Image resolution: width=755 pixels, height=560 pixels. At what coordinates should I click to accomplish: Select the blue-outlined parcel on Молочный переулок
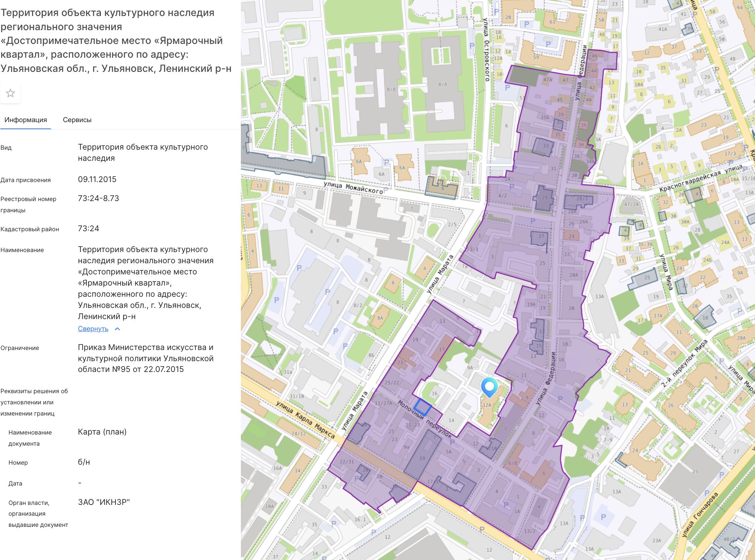coord(423,407)
